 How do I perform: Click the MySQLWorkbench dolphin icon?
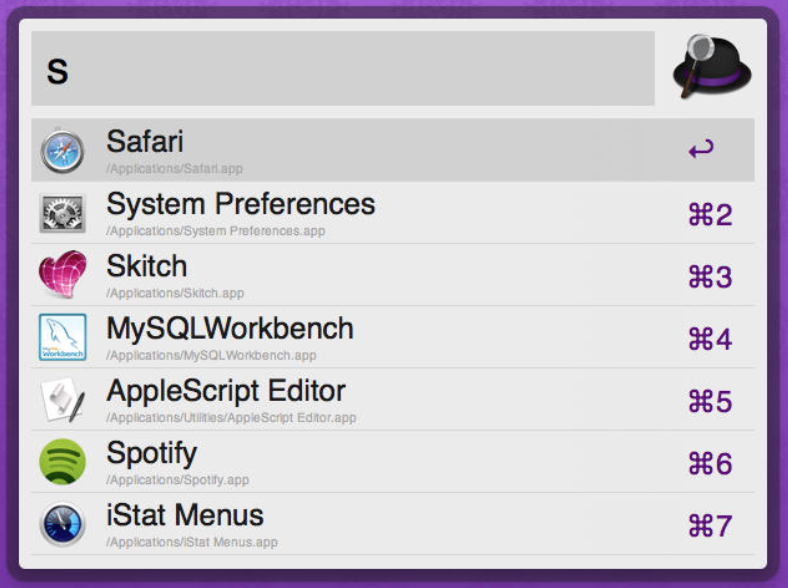tap(62, 337)
